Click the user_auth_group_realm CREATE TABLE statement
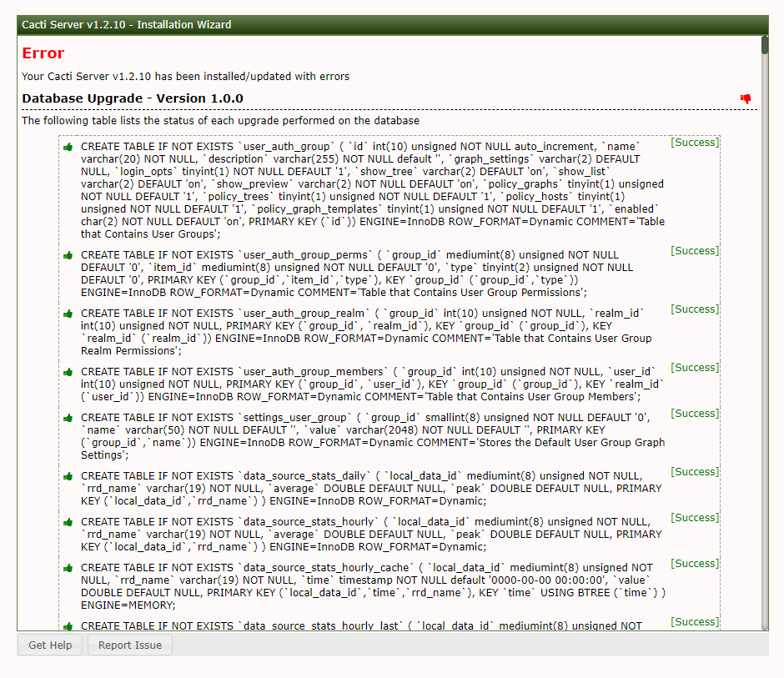The width and height of the screenshot is (784, 678). tap(366, 332)
